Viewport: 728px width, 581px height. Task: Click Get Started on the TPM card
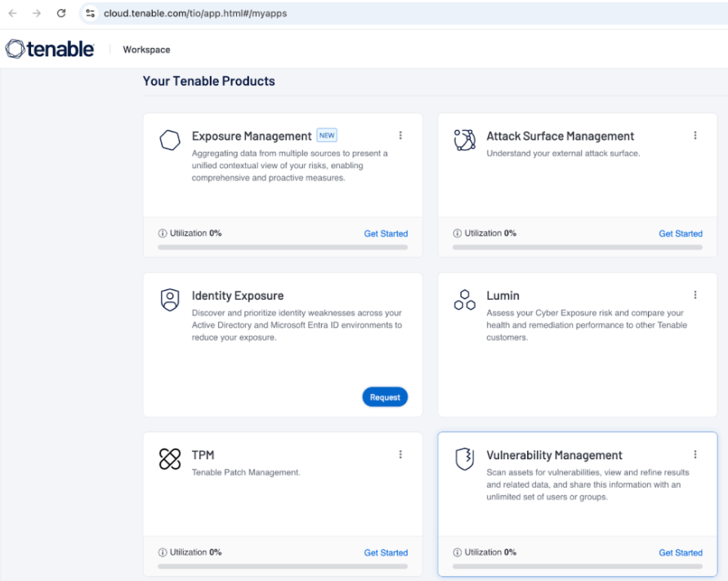[386, 552]
